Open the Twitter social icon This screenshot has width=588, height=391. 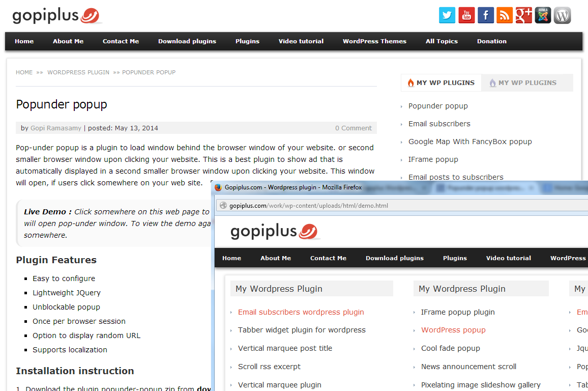point(447,15)
